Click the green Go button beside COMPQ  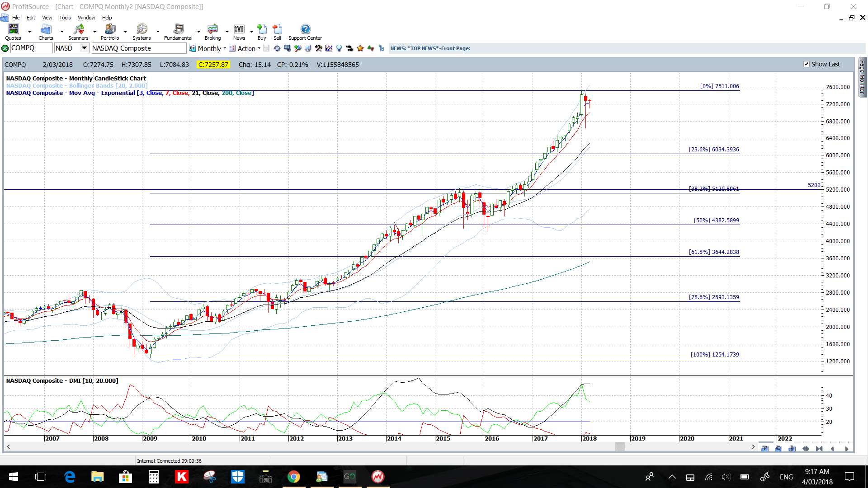[5, 48]
